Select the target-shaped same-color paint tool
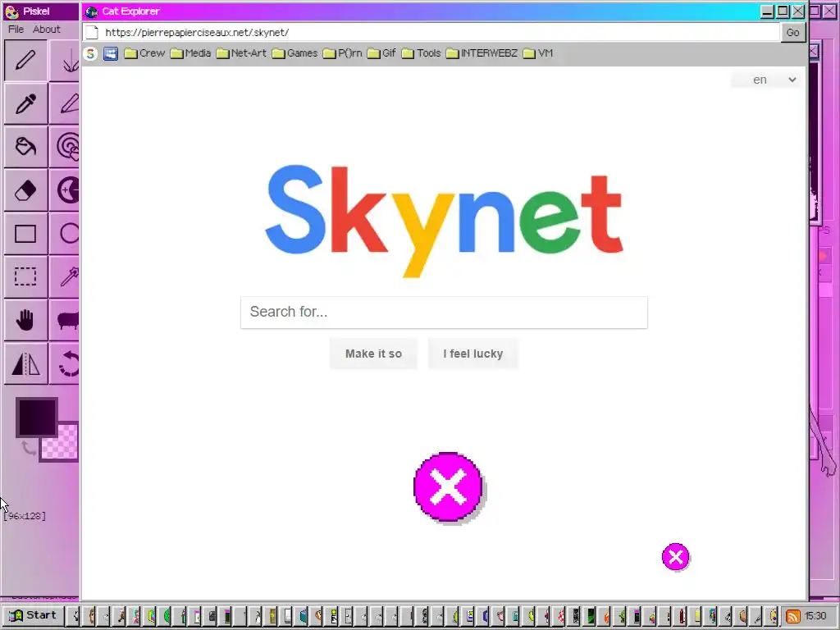The height and width of the screenshot is (630, 840). [x=64, y=147]
